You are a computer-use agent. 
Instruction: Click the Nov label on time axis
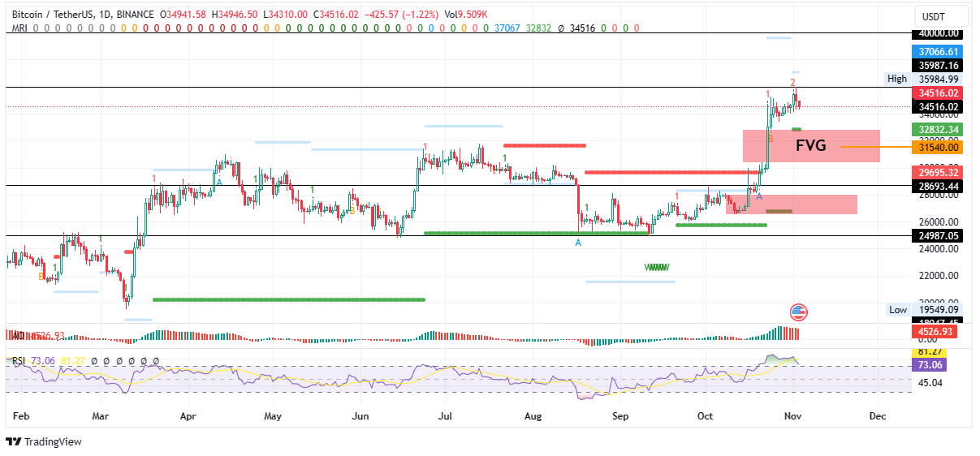coord(792,415)
